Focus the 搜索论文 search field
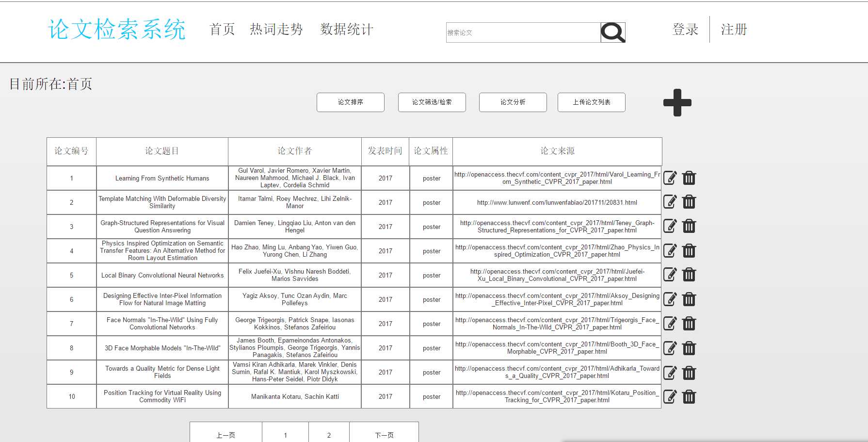The width and height of the screenshot is (868, 442). coord(523,33)
